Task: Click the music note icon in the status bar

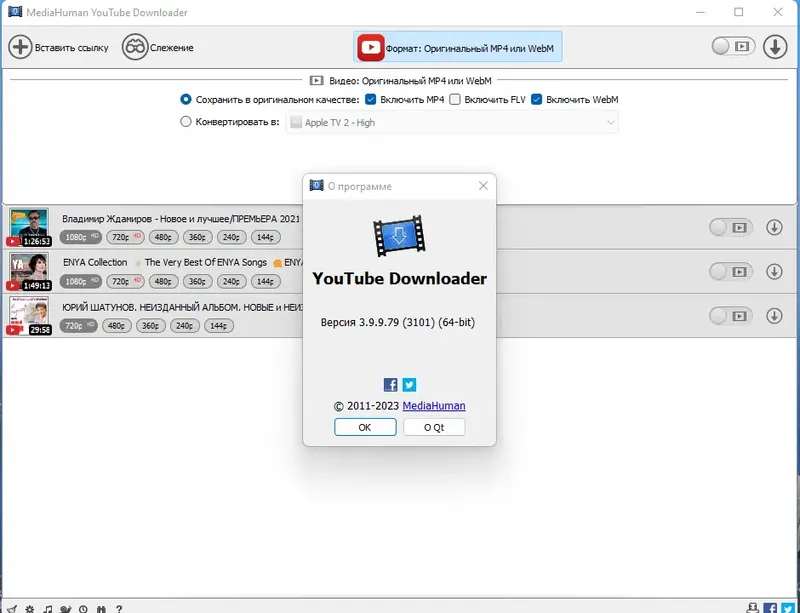Action: pos(47,606)
